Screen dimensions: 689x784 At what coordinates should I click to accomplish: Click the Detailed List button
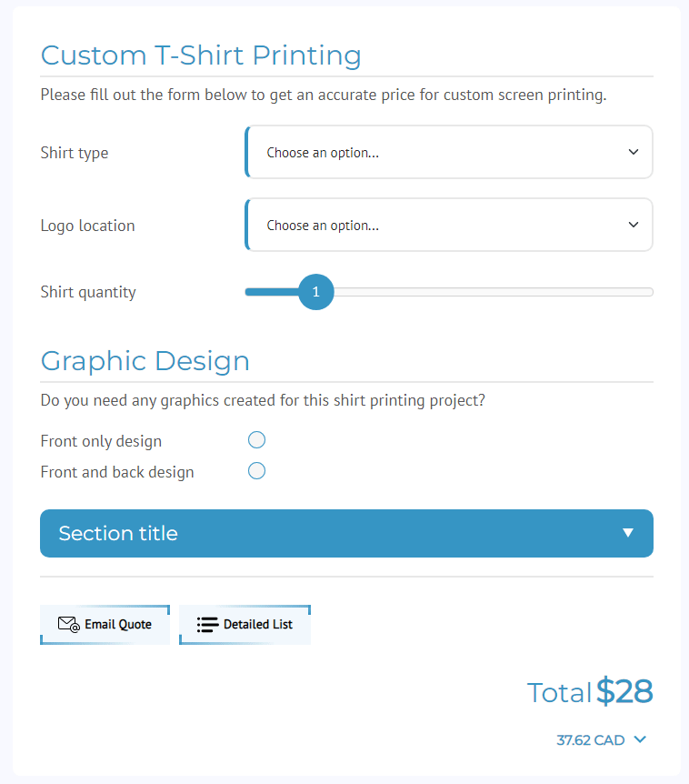tap(245, 625)
